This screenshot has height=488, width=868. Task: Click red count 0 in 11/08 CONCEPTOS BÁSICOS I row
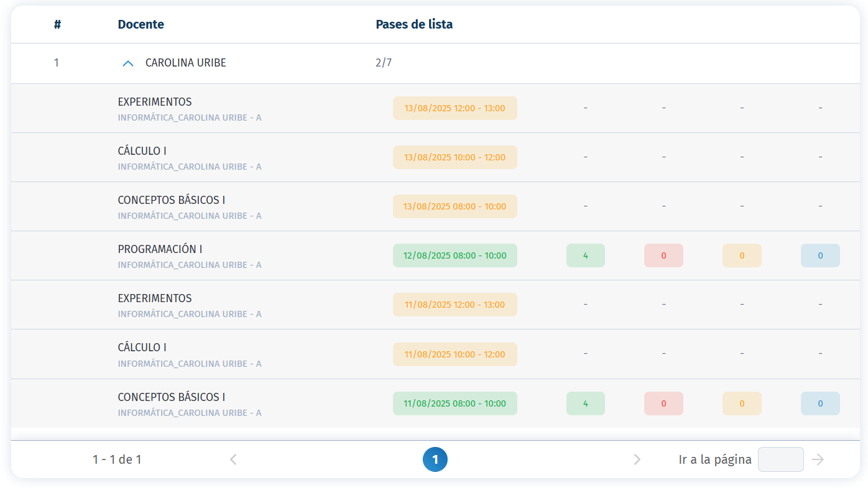point(663,403)
